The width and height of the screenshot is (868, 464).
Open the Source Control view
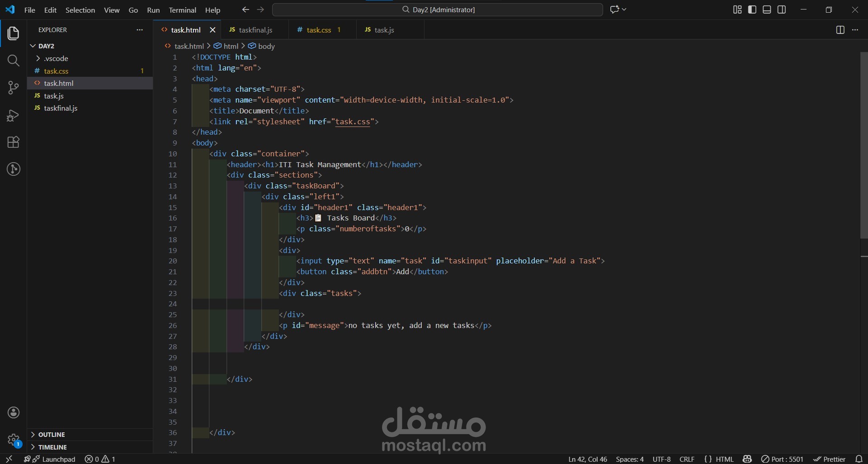[13, 88]
